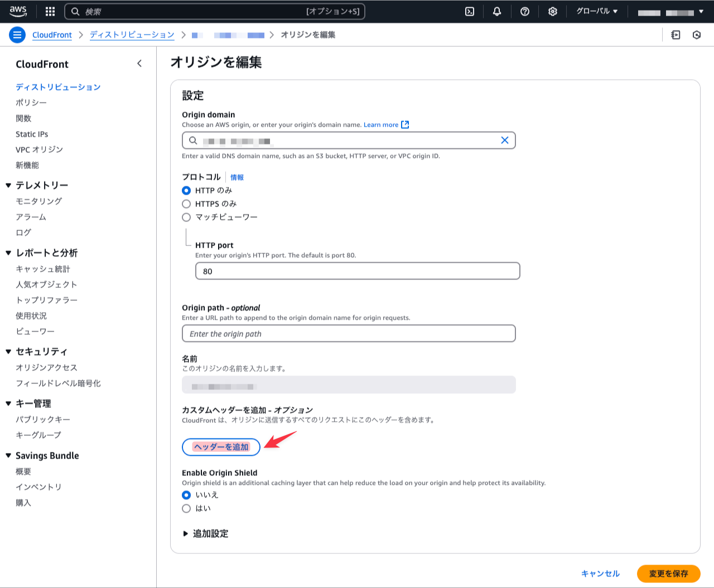Collapse the テレメトリー section
714x588 pixels.
pos(8,185)
